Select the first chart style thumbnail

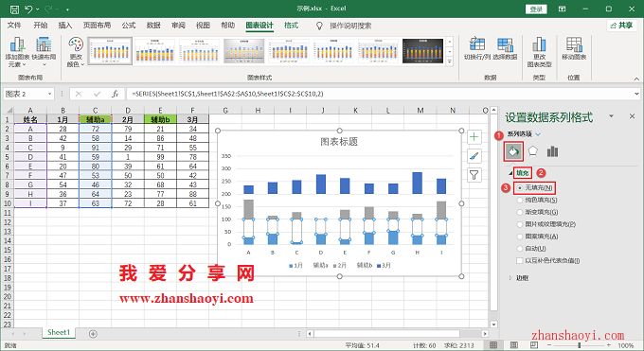(x=110, y=51)
